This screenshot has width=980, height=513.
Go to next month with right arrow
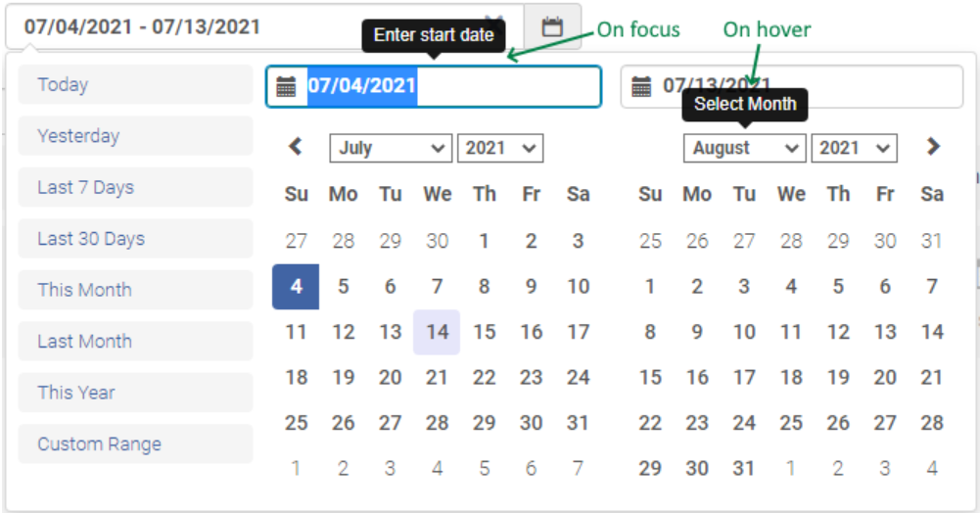coord(933,147)
